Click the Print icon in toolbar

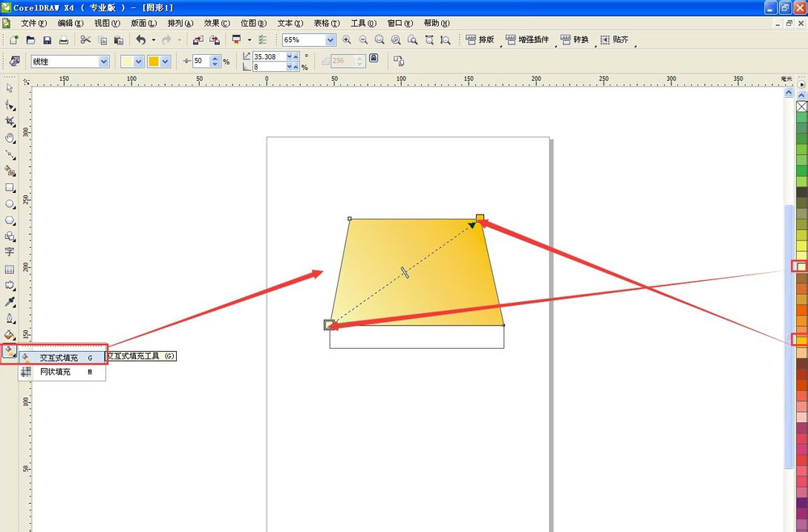click(64, 40)
